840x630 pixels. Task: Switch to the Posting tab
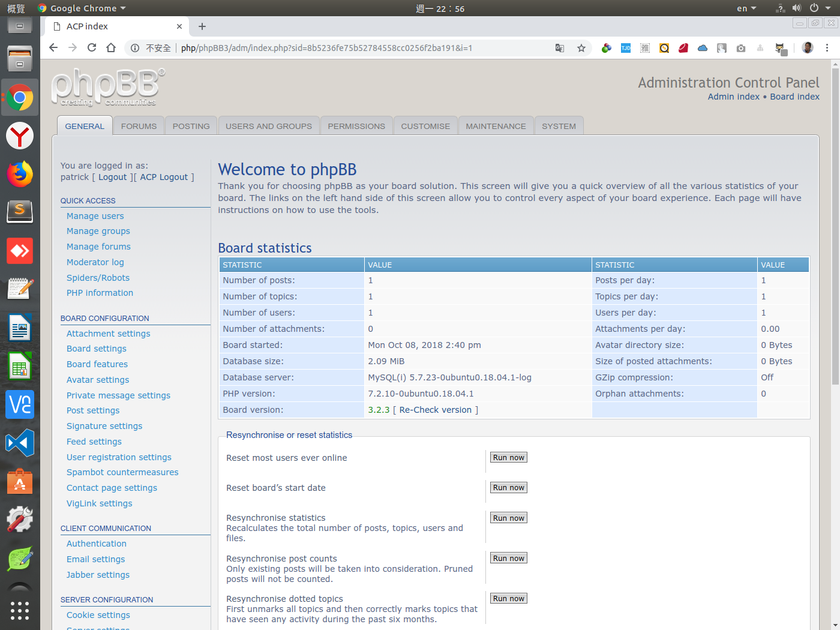tap(191, 126)
